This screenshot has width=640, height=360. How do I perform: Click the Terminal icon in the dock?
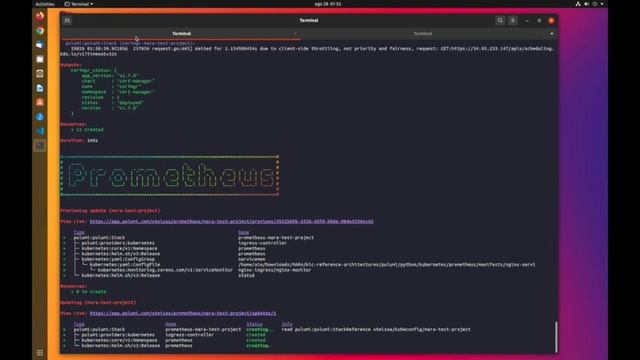(x=40, y=146)
